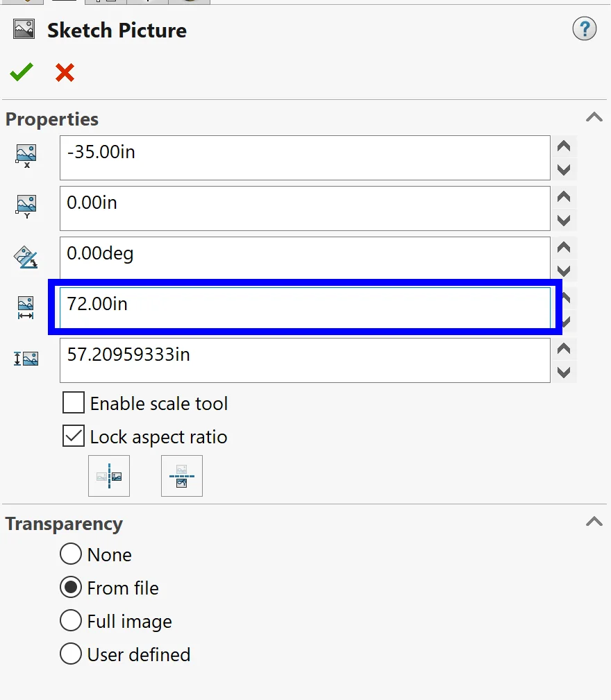
Task: Select the None transparency option
Action: tap(71, 554)
